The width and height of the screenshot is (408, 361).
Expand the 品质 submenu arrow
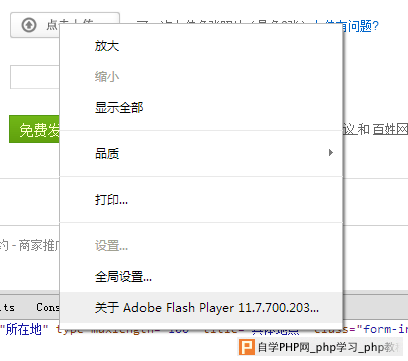coord(330,153)
